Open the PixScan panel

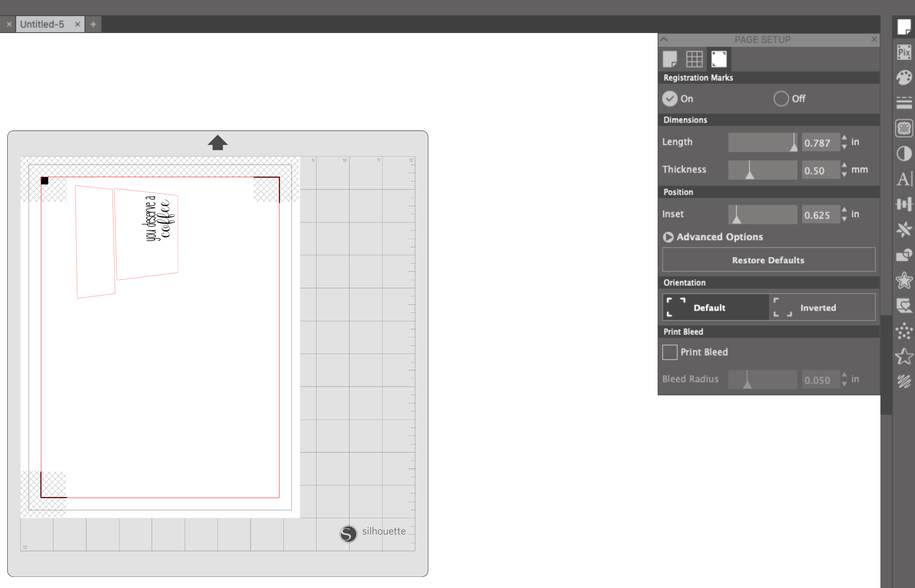click(904, 52)
